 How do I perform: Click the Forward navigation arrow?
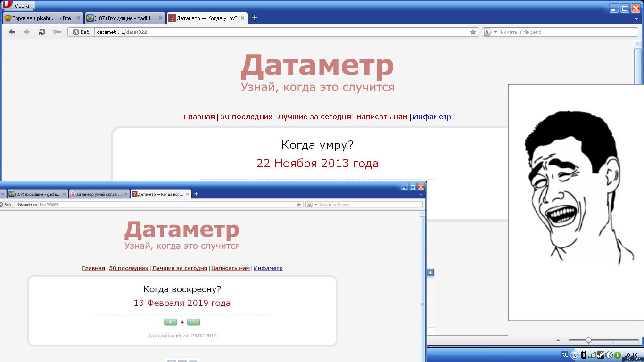coord(27,32)
